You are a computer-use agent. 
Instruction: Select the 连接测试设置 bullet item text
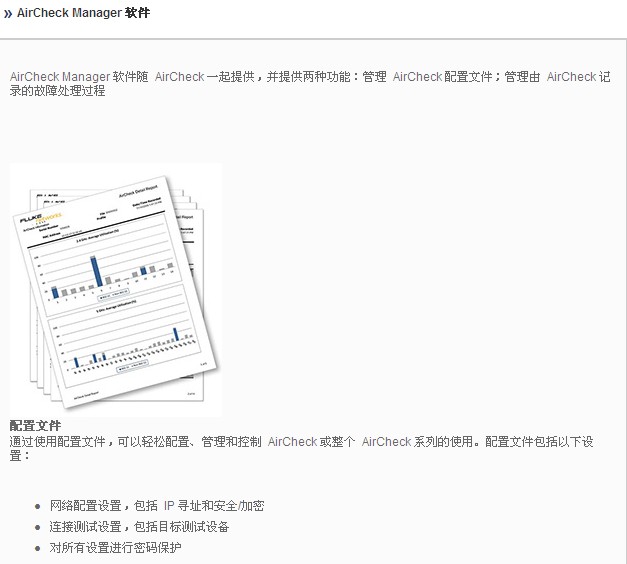pos(139,527)
